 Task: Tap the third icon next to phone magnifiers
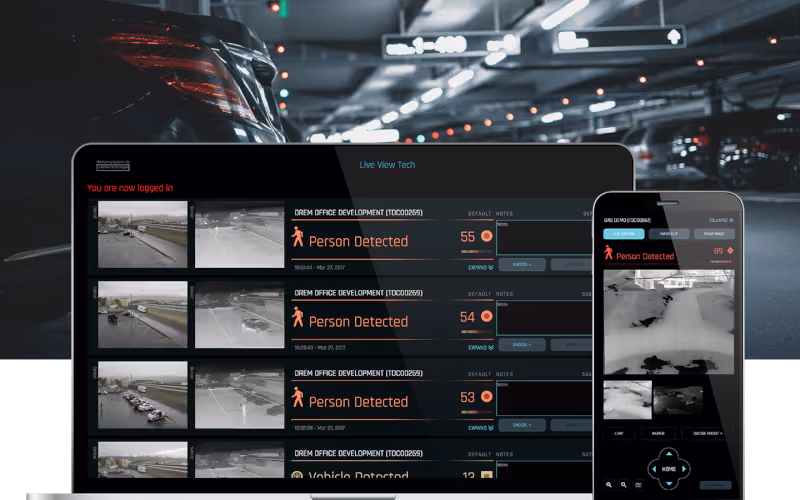638,485
